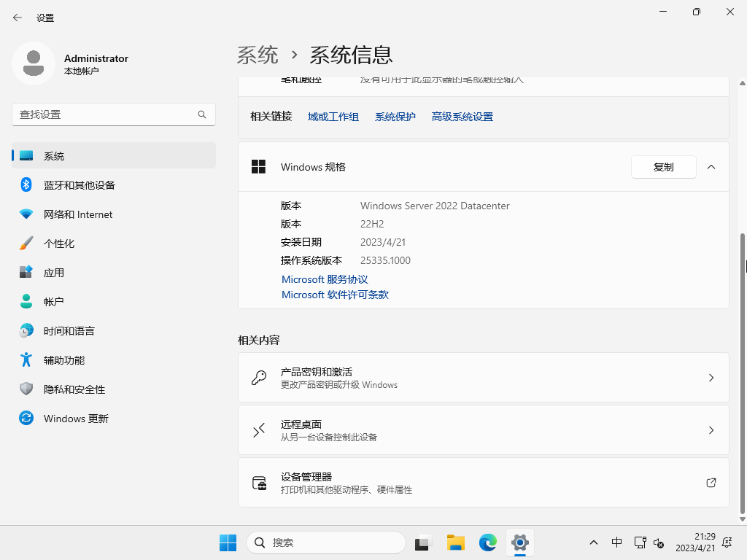Open Microsoft 服务协议 link

(x=325, y=279)
